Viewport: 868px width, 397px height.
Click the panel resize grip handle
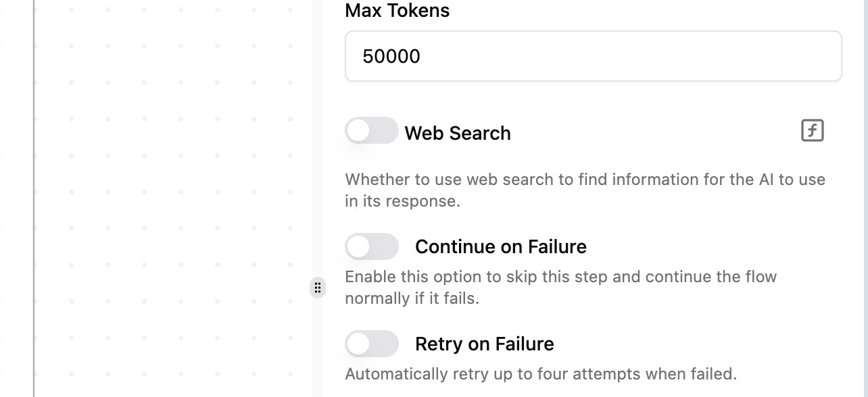318,288
